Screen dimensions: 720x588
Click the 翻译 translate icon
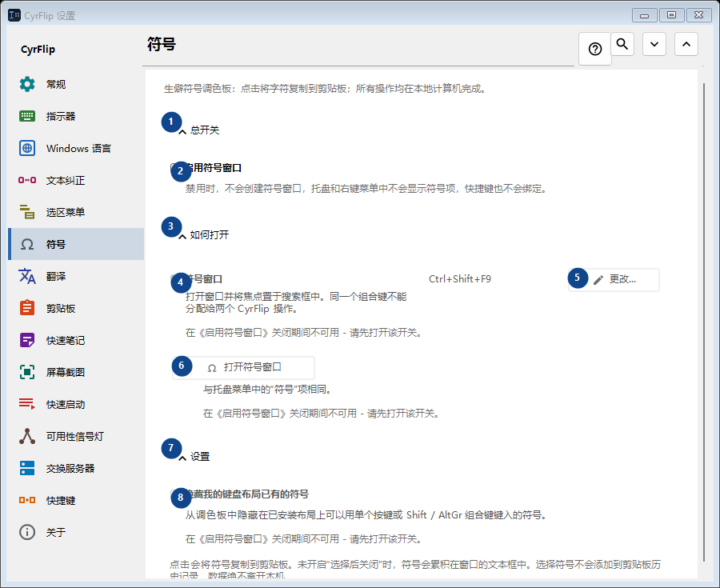point(27,276)
